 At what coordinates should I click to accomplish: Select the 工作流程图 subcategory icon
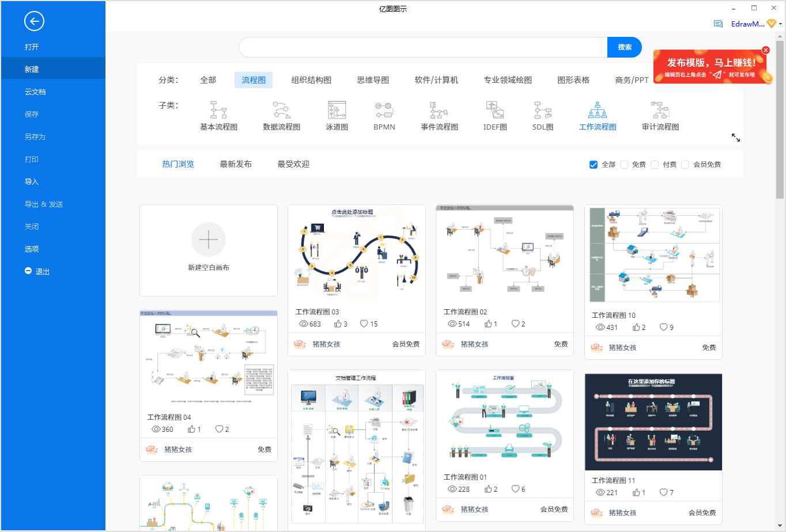[598, 109]
